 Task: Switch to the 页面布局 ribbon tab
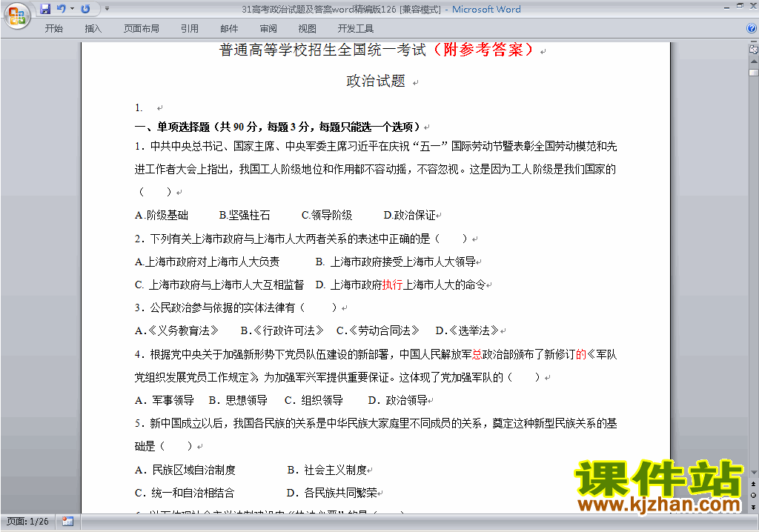coord(141,29)
